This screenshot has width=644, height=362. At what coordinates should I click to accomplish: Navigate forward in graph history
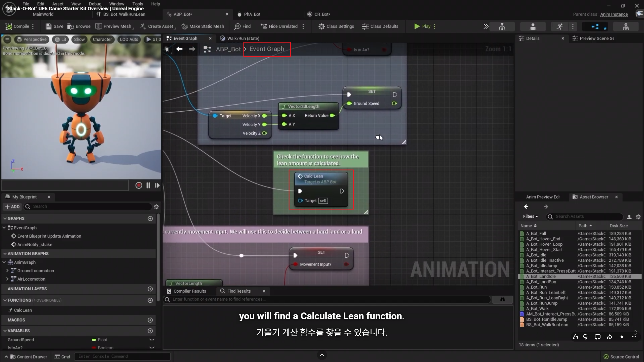click(192, 49)
